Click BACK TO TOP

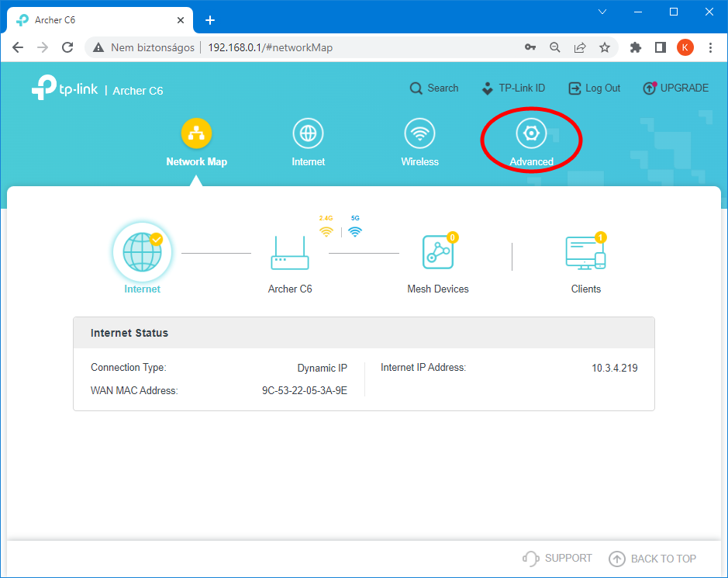[652, 559]
